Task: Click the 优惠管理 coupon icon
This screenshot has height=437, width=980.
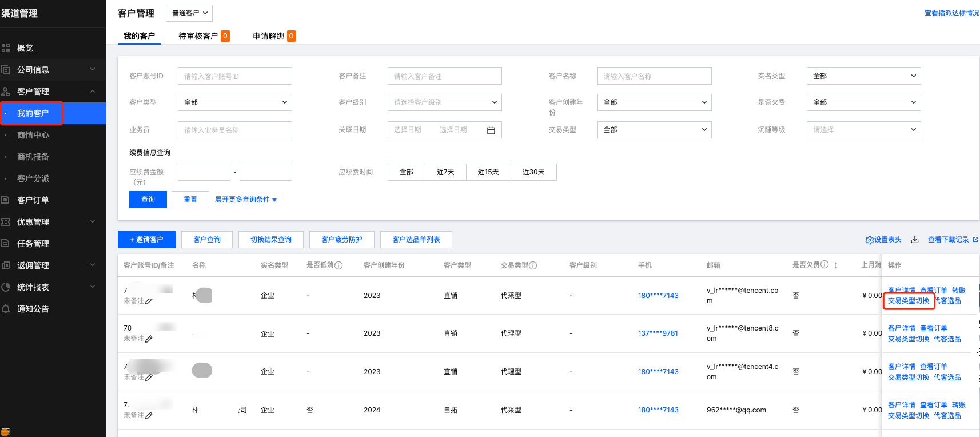Action: (6, 222)
